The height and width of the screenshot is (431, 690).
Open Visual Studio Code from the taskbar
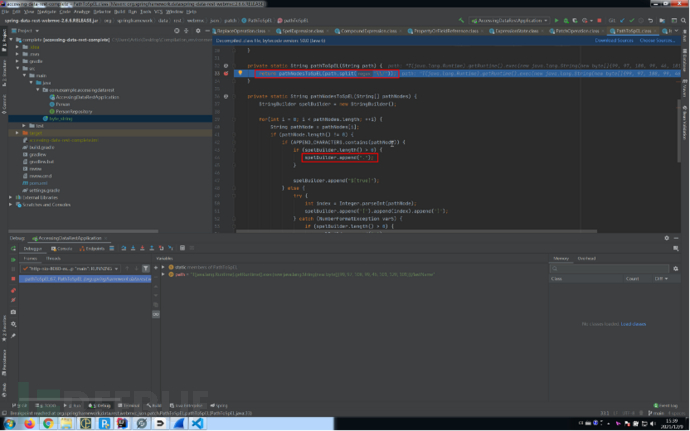pos(197,424)
